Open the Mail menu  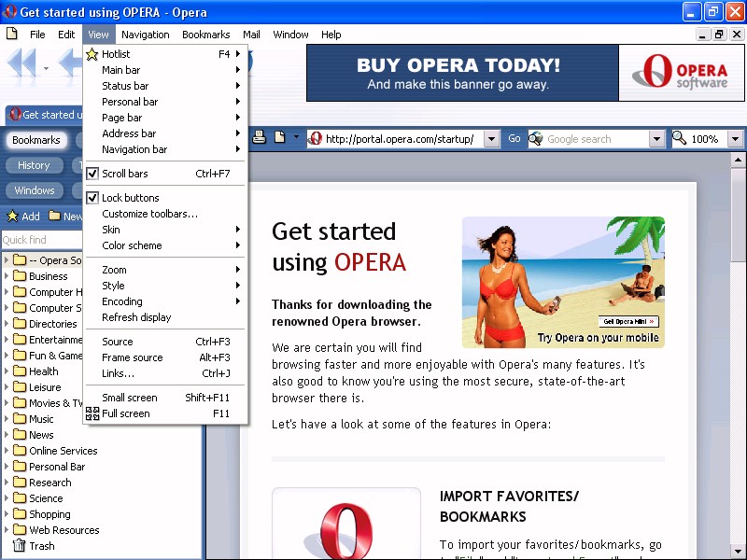pos(251,35)
